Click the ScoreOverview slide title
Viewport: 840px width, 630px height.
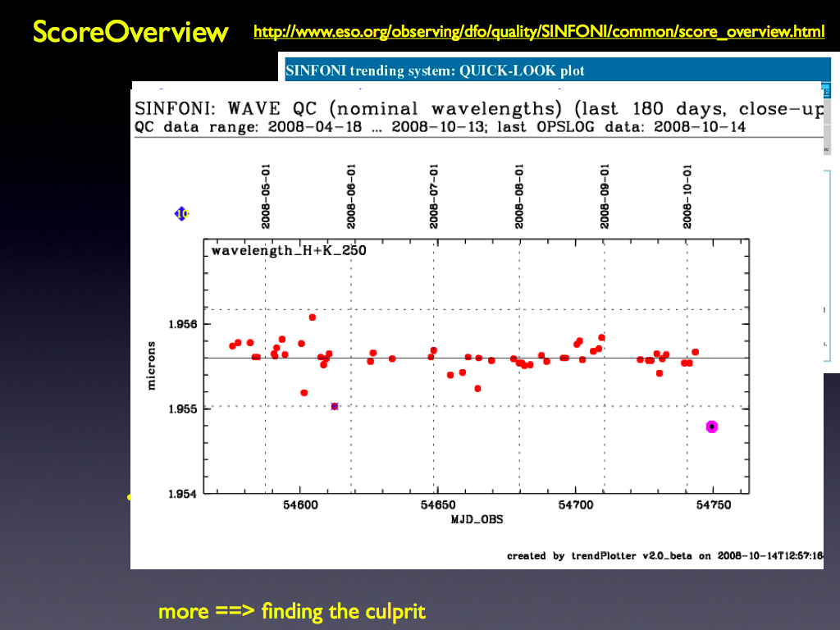[130, 32]
